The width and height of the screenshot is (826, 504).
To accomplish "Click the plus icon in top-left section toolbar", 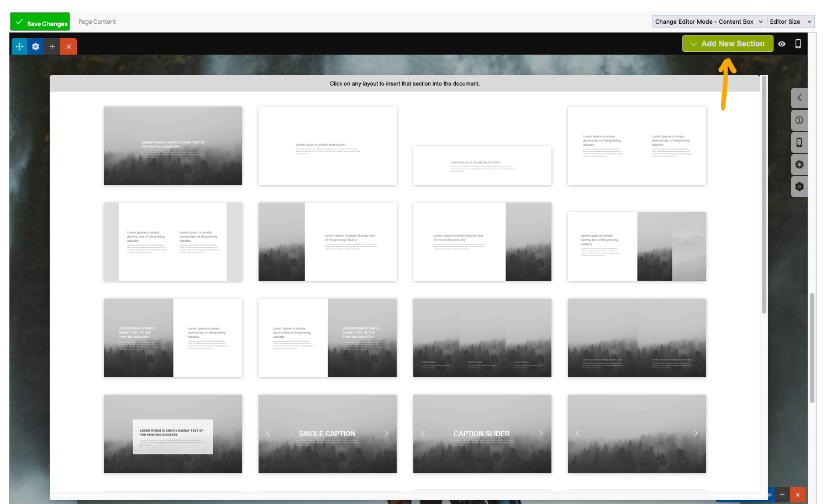I will 52,47.
